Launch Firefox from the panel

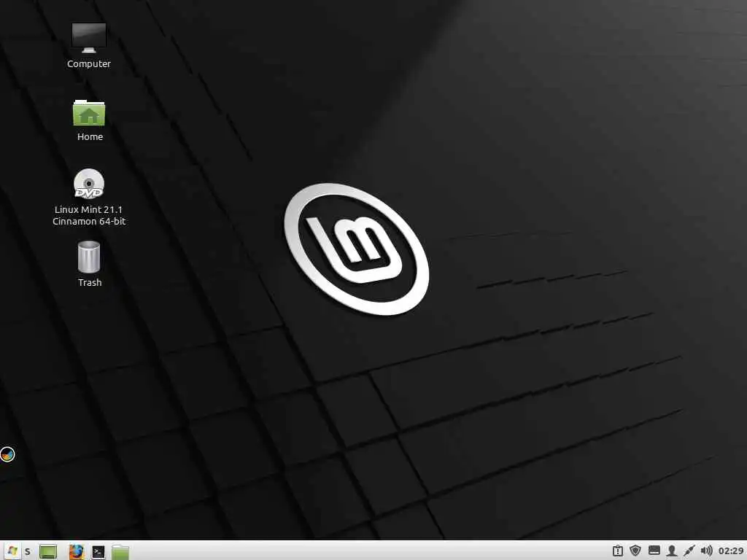[76, 551]
